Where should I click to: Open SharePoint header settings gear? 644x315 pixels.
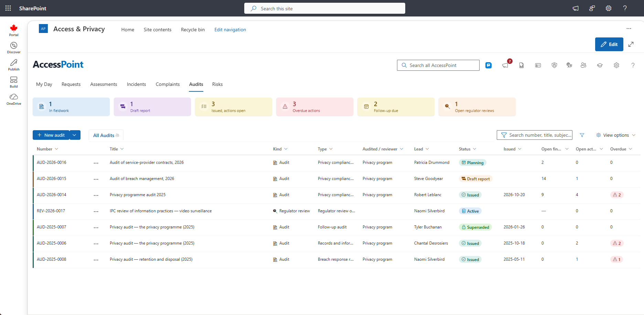[609, 8]
